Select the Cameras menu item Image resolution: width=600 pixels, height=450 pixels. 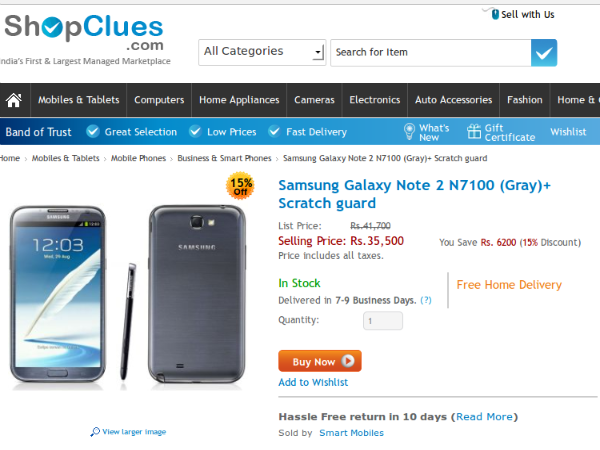(314, 100)
